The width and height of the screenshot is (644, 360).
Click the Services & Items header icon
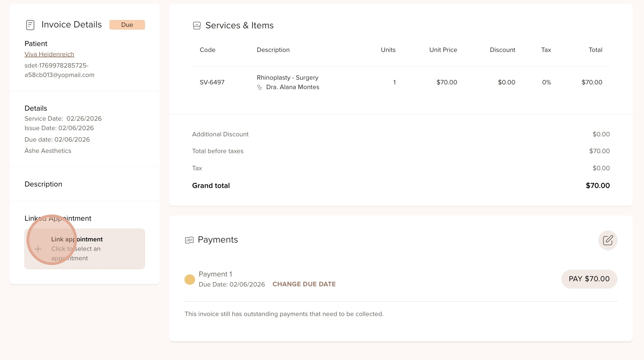[197, 26]
